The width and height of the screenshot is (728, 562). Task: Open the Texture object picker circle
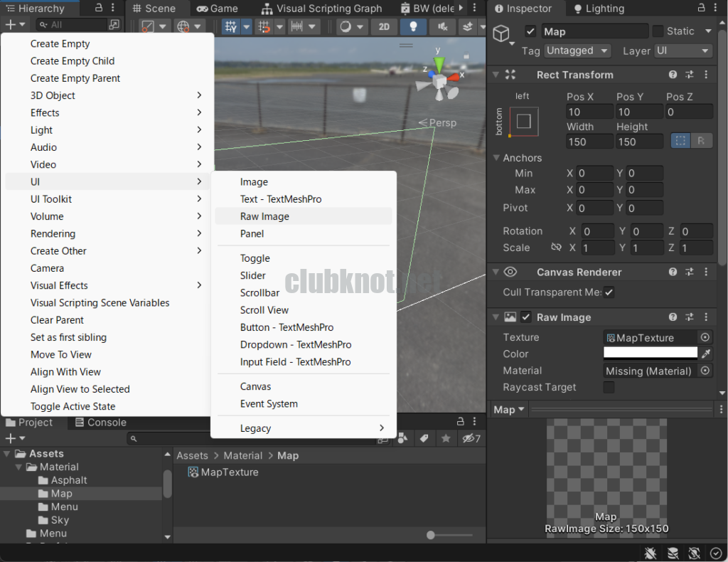click(x=705, y=337)
